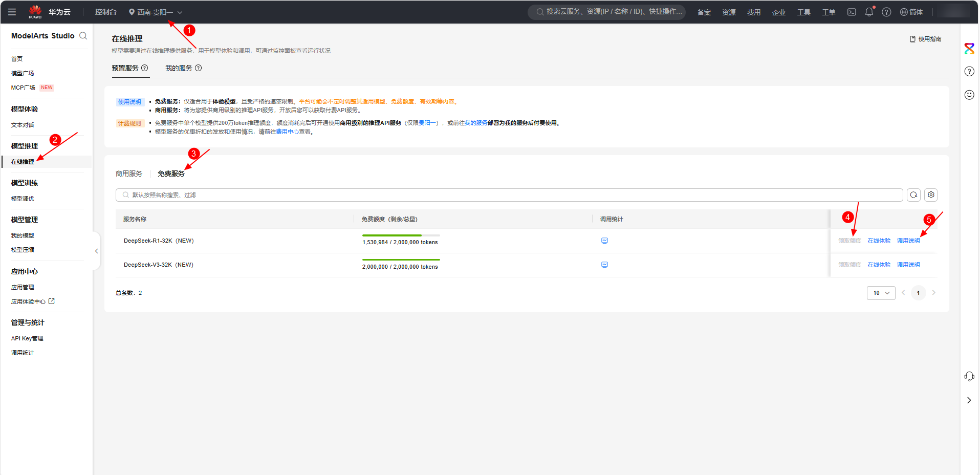Screen dimensions: 980x475
Task: Refresh the service list
Action: click(x=913, y=195)
